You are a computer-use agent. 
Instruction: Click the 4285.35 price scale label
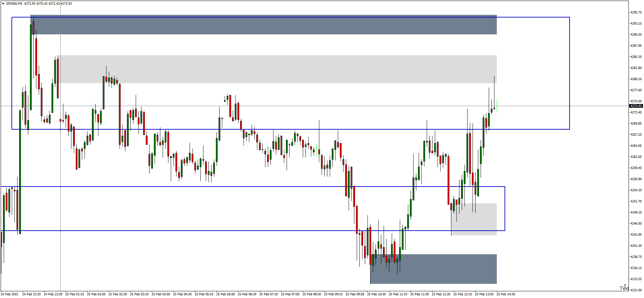coord(636,57)
